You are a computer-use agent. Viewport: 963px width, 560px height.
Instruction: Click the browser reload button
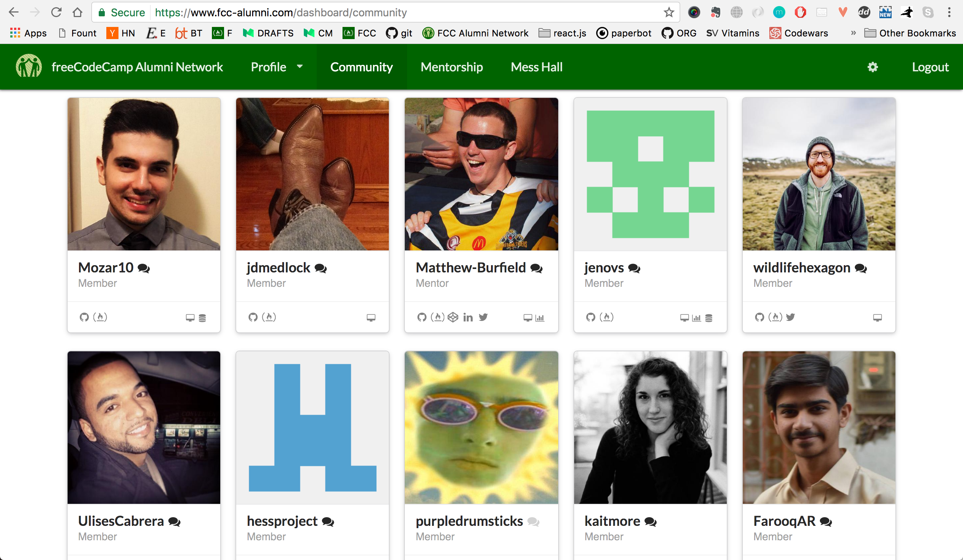56,13
